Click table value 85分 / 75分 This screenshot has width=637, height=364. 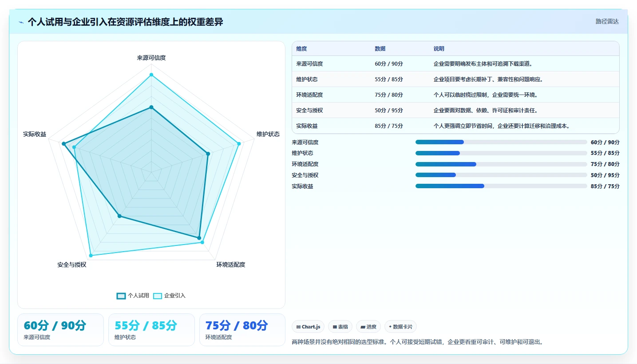[389, 126]
